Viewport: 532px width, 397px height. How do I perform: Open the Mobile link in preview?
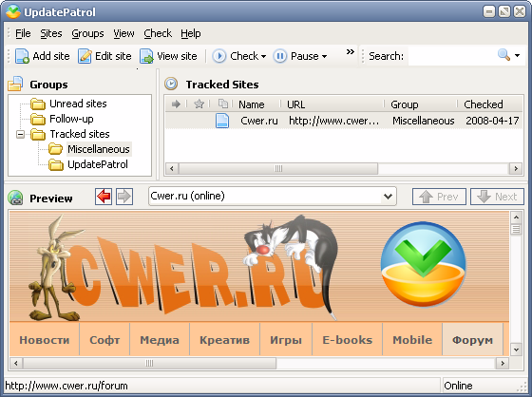(412, 340)
